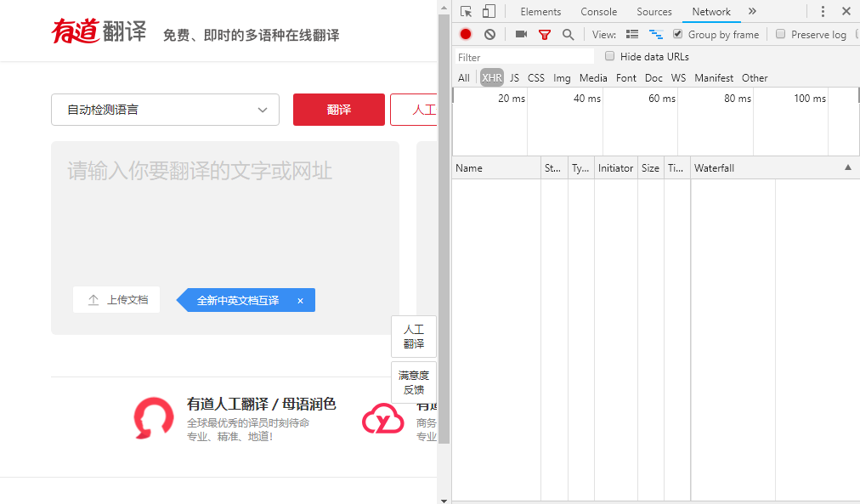Show the overview waterfall view icon
Screen dimensions: 860x504
point(656,34)
